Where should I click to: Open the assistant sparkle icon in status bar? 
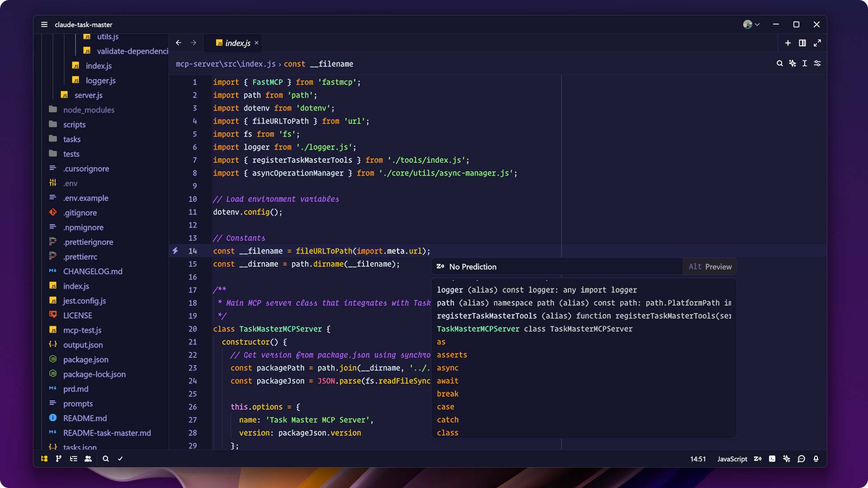pyautogui.click(x=787, y=459)
